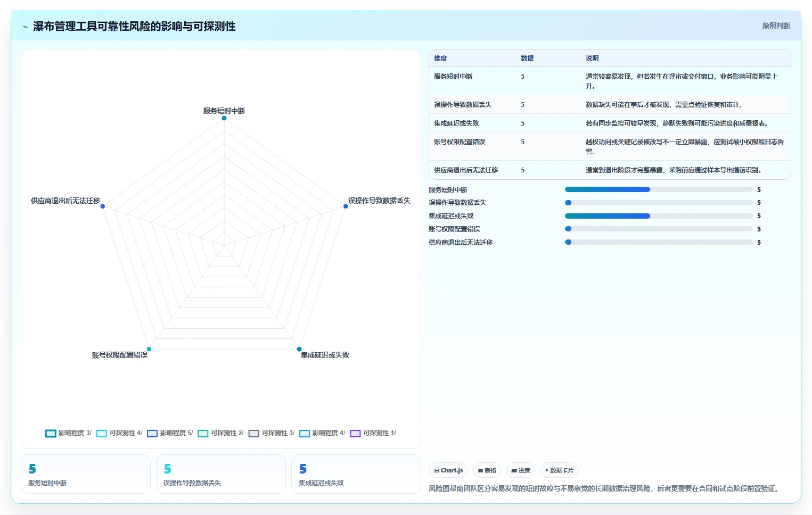Toggle the 可探测性 2/ legend item

[x=221, y=433]
